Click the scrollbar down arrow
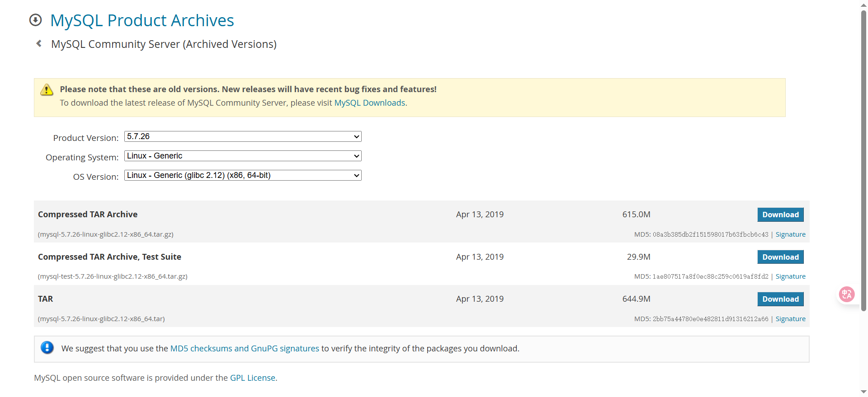This screenshot has width=868, height=397. pos(863,392)
